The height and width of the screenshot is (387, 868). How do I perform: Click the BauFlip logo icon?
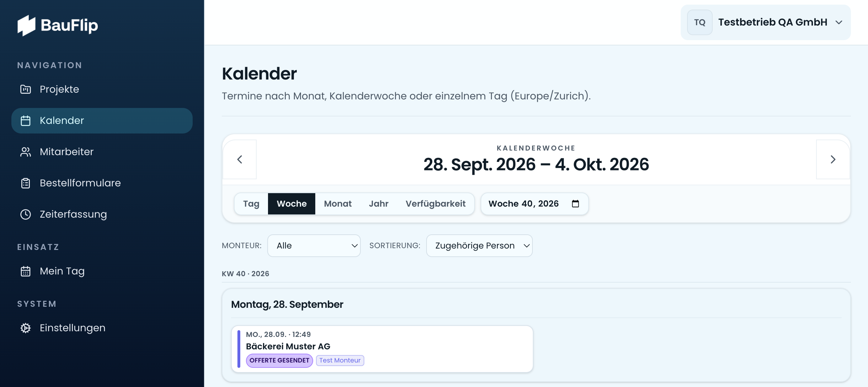[x=26, y=25]
